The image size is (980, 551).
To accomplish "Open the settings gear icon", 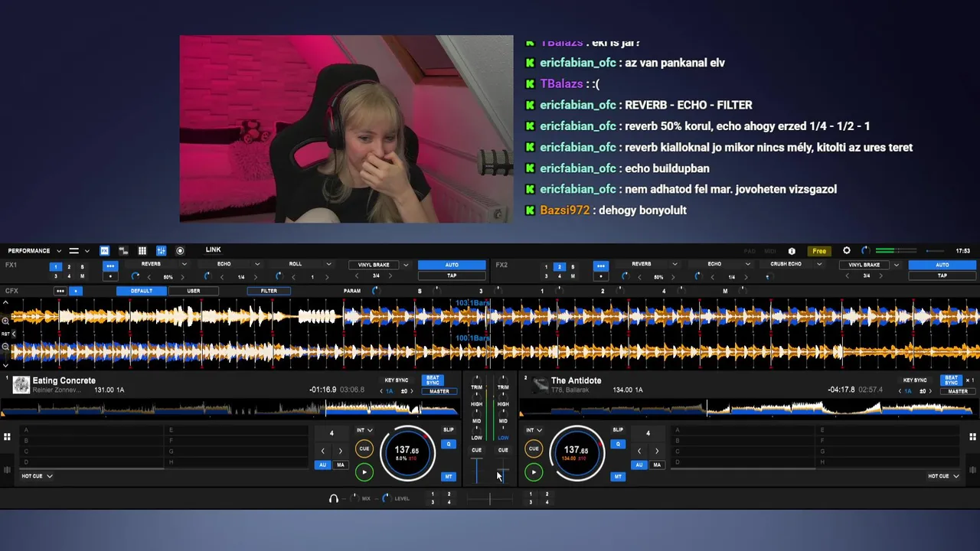I will 846,251.
